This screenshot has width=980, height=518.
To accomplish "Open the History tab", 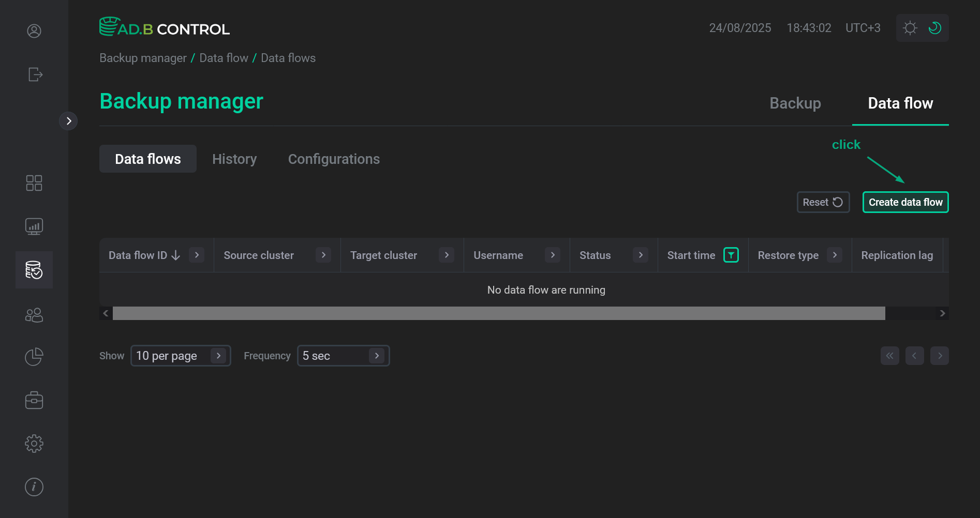I will (x=234, y=159).
